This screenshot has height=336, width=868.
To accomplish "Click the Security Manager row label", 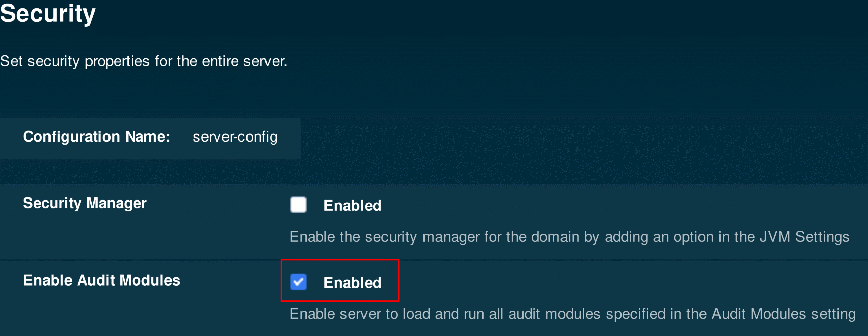I will [x=85, y=203].
